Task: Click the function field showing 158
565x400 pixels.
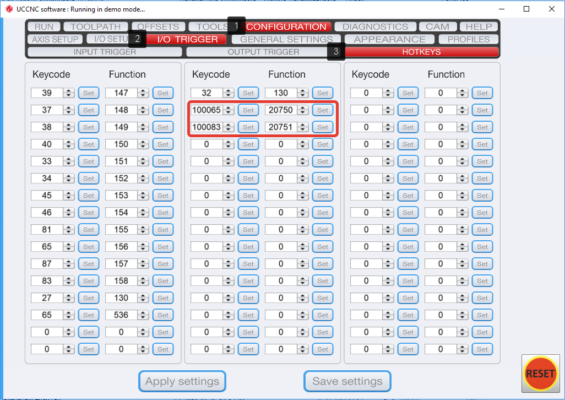Action: click(121, 281)
